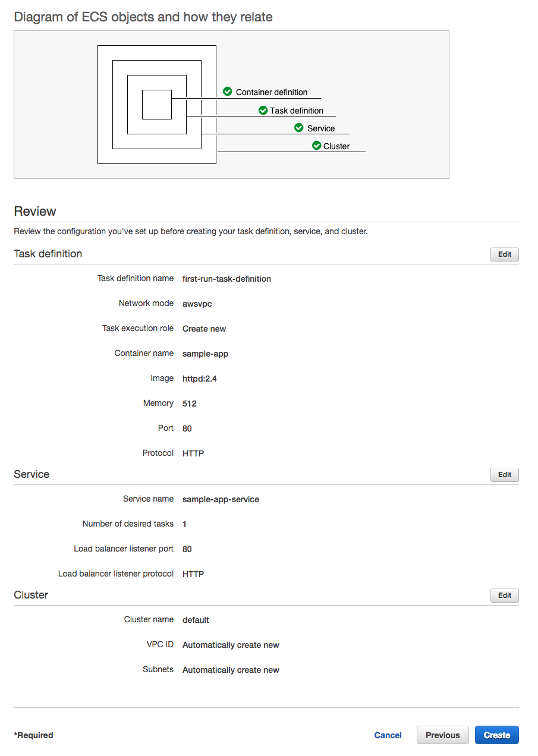The width and height of the screenshot is (538, 756).
Task: Select the Task definition diagram label
Action: [297, 111]
